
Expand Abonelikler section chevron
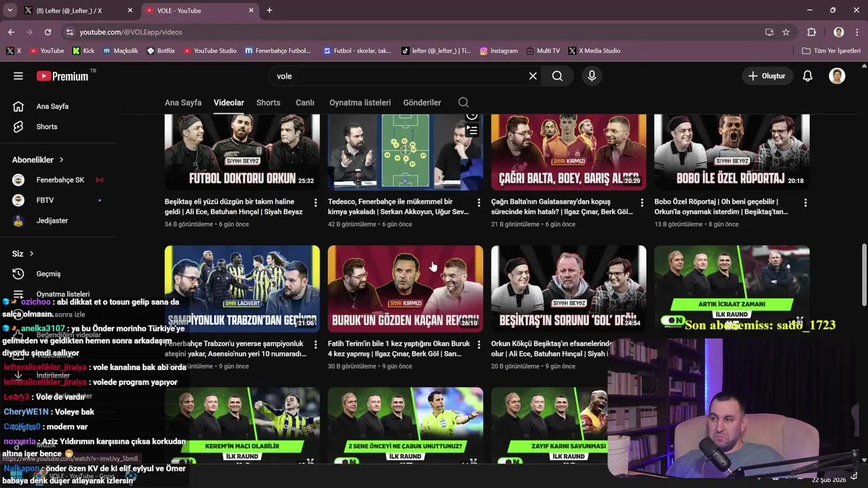[61, 160]
